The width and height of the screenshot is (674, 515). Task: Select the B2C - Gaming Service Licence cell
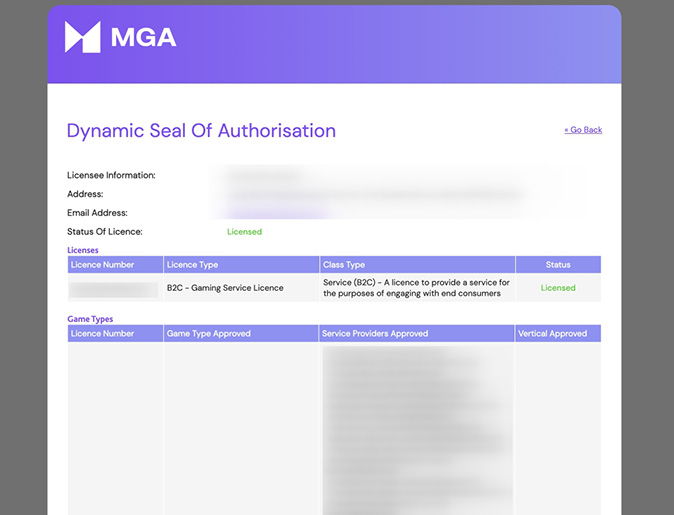coord(225,288)
